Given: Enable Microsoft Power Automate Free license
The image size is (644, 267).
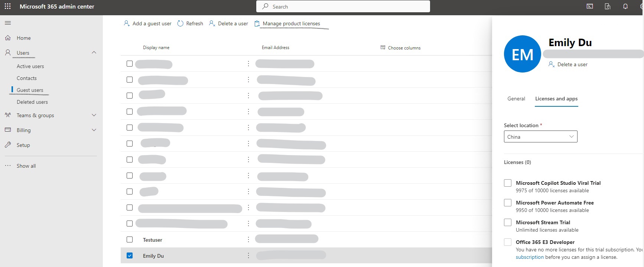Looking at the screenshot, I should [508, 203].
